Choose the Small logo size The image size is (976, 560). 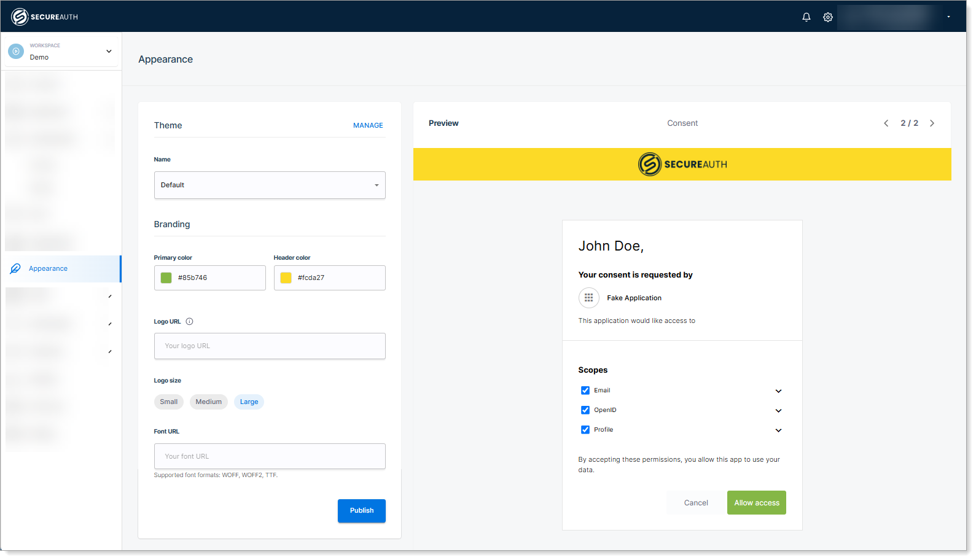coord(168,402)
